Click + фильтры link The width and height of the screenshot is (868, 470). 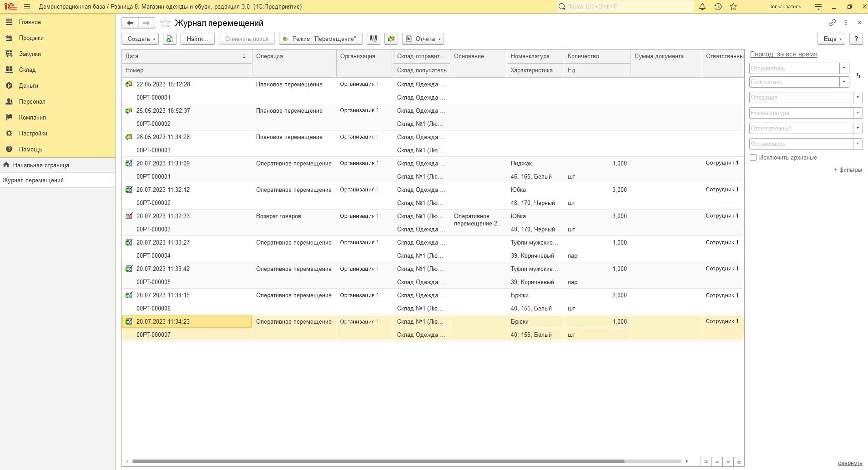click(848, 170)
